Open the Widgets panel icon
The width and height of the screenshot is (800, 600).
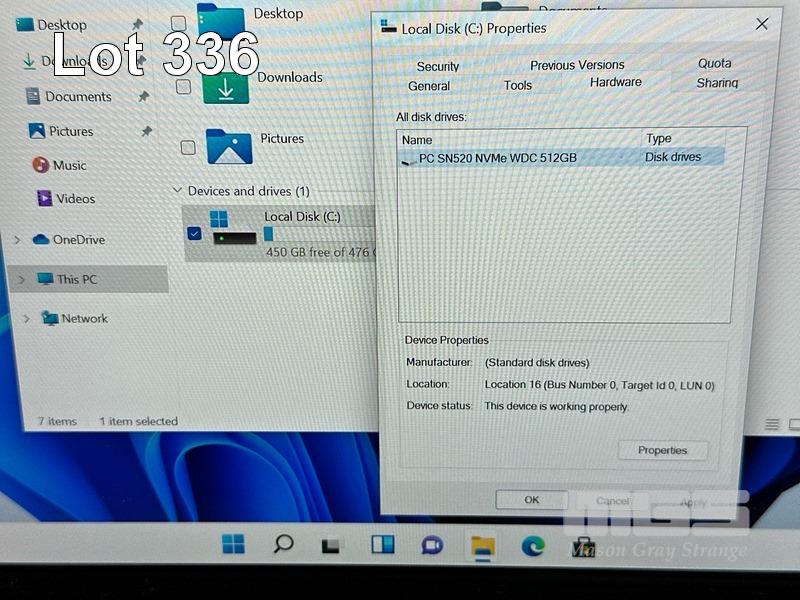[x=382, y=545]
